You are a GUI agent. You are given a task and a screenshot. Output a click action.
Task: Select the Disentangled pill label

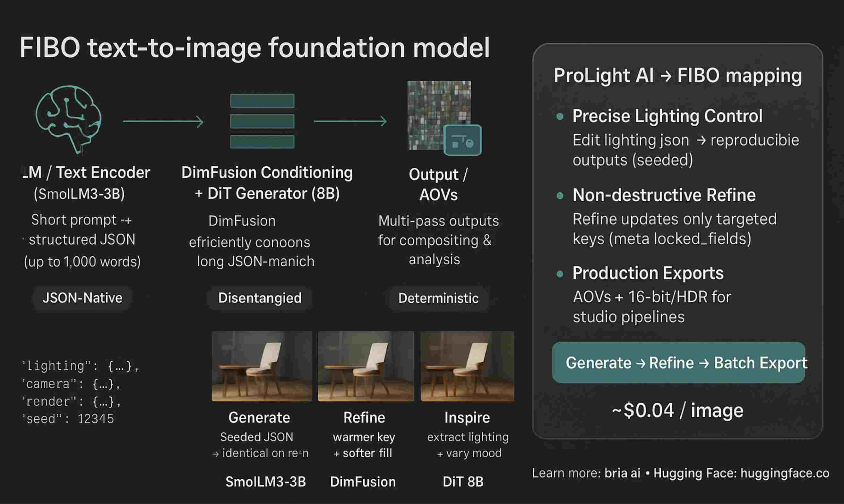pyautogui.click(x=260, y=298)
